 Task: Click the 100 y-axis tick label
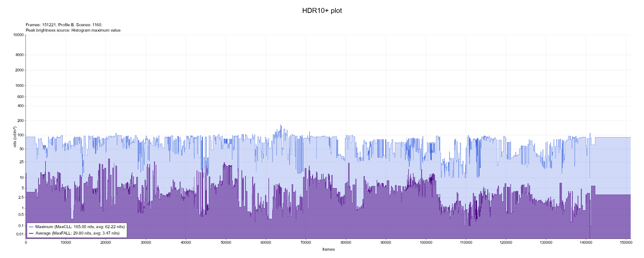20,135
